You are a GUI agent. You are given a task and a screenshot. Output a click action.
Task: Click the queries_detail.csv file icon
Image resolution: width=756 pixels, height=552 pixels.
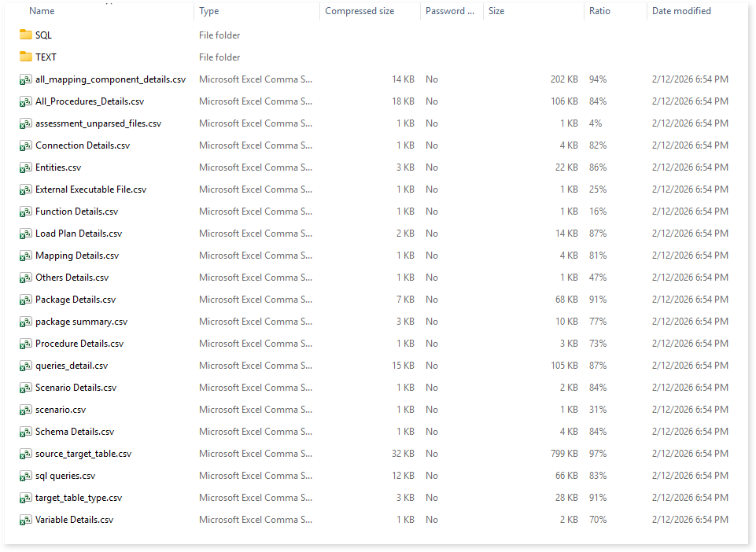[x=26, y=366]
